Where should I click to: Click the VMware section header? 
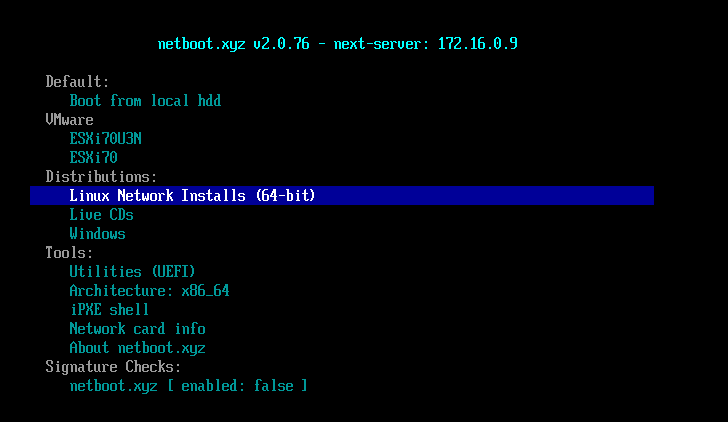coord(69,120)
